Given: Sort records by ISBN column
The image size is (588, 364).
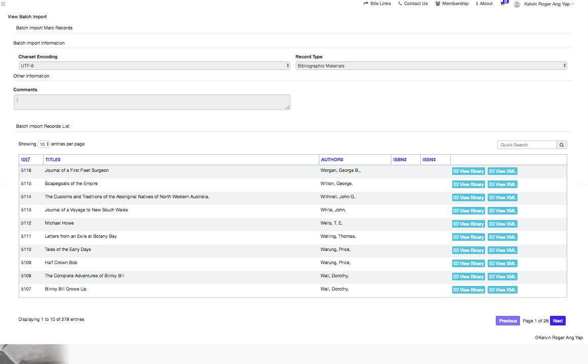Looking at the screenshot, I should click(x=399, y=160).
